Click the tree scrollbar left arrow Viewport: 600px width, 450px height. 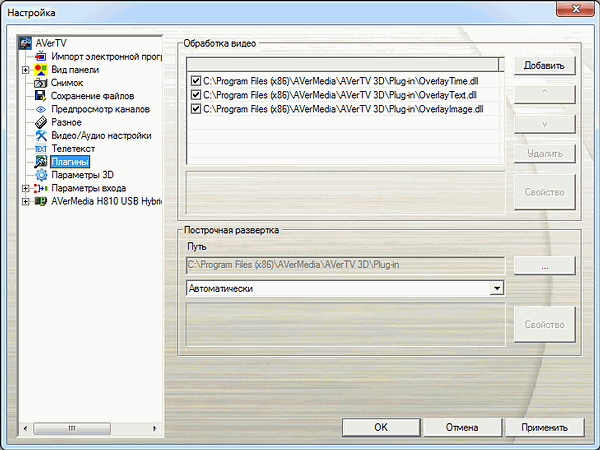coord(25,429)
